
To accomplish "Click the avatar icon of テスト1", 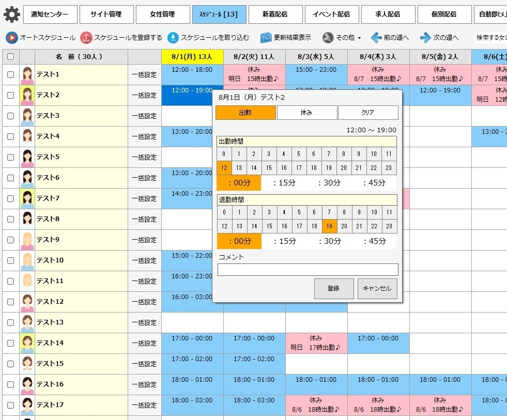I will coord(27,75).
